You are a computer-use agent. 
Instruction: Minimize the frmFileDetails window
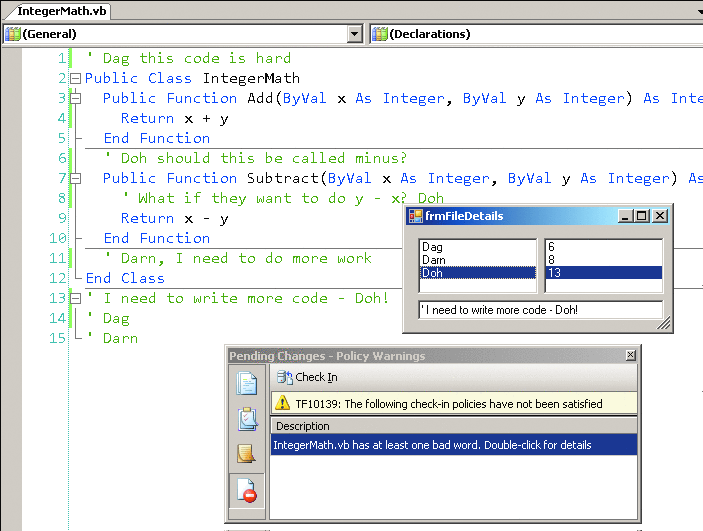coord(625,216)
